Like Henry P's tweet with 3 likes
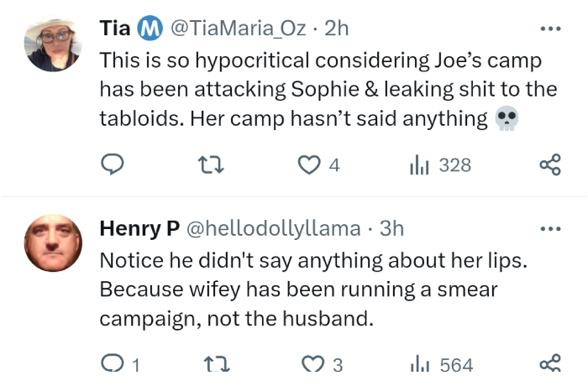The image size is (588, 391). pos(313,364)
